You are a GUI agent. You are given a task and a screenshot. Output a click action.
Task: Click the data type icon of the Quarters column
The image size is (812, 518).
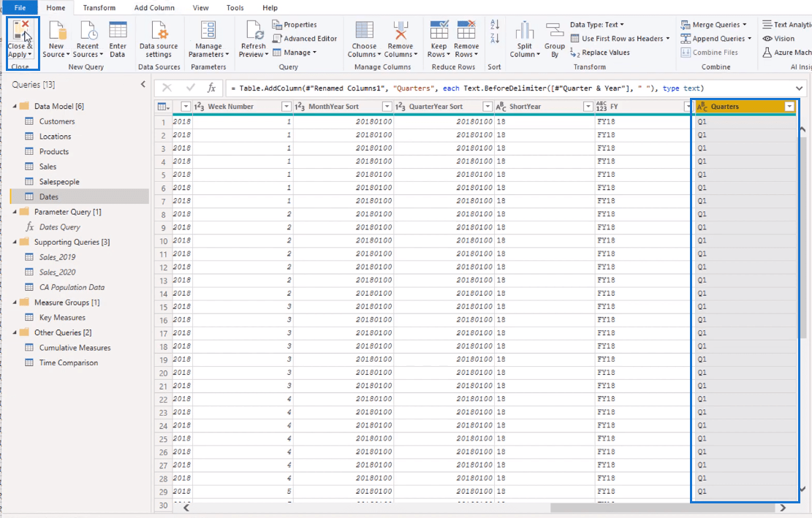pyautogui.click(x=702, y=107)
